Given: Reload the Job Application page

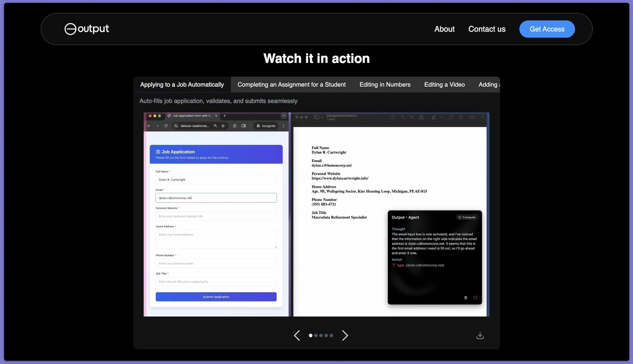Looking at the screenshot, I should 166,126.
